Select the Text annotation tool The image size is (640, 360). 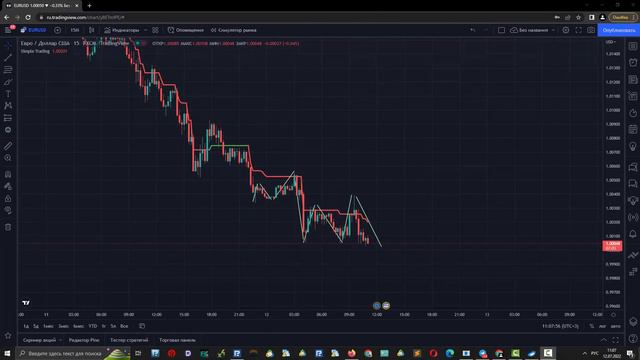pos(8,94)
